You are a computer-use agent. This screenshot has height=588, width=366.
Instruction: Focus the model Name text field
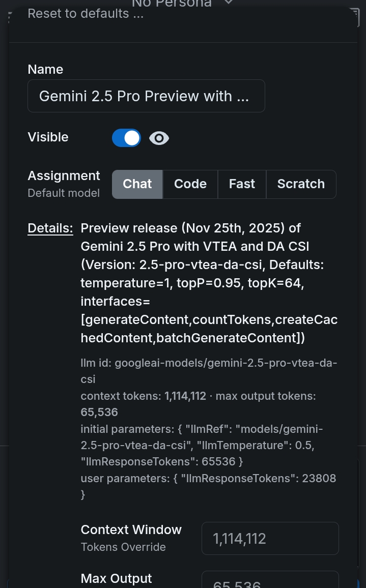coord(146,96)
